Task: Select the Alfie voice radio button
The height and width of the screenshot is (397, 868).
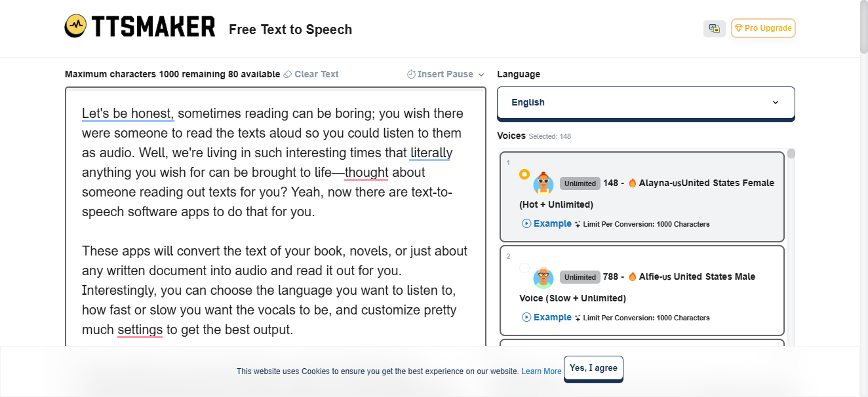Action: click(524, 268)
